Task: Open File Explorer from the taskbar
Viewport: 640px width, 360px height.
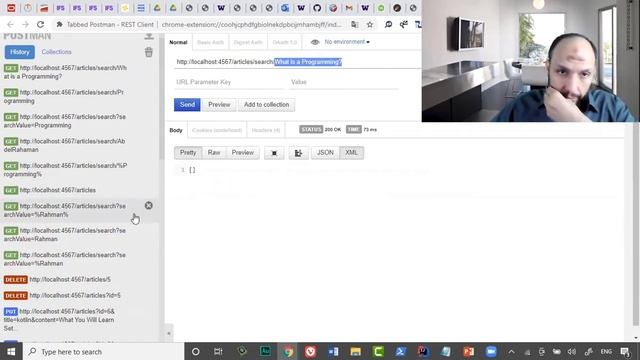Action: point(356,351)
